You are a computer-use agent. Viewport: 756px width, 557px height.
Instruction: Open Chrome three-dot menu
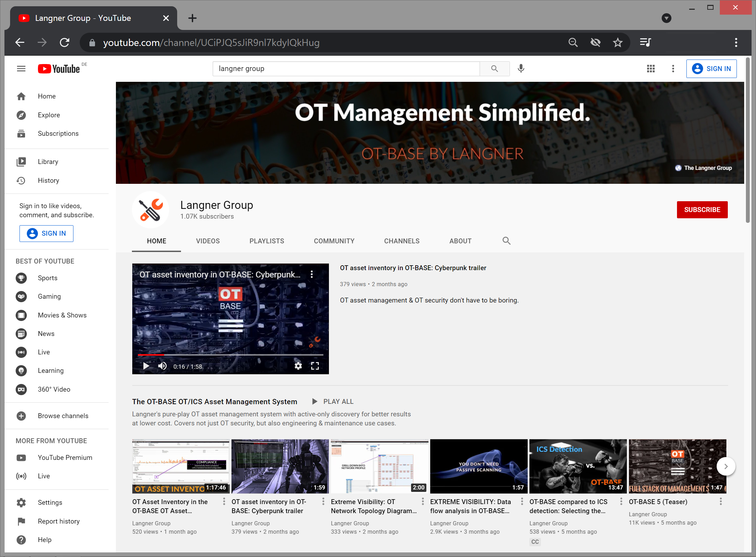coord(736,42)
